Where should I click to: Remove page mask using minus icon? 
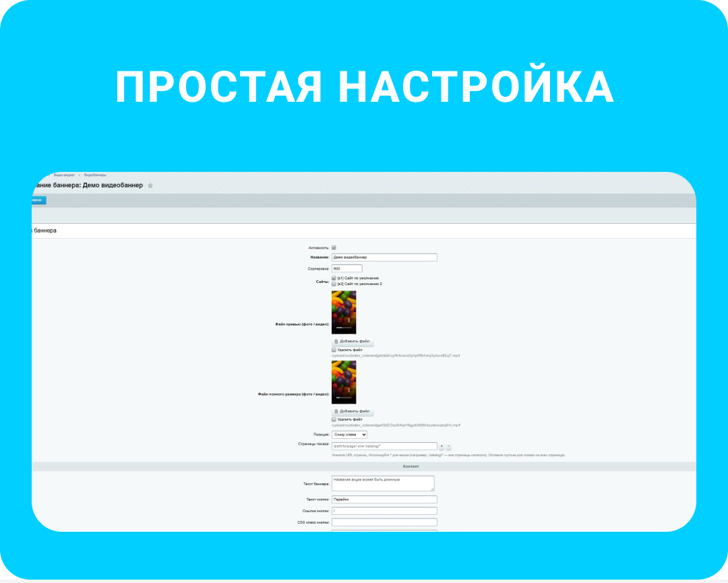pos(448,446)
